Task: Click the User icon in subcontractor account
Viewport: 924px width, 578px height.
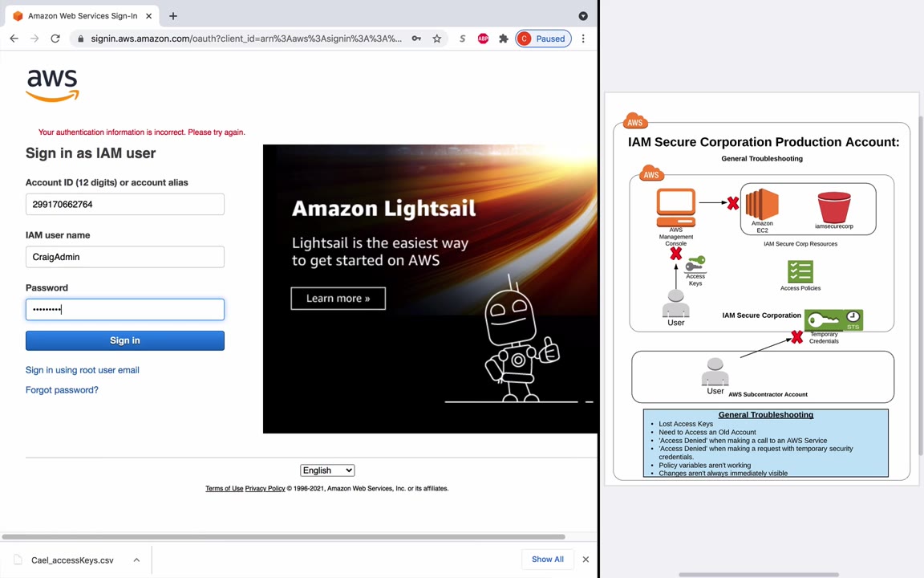Action: [715, 372]
